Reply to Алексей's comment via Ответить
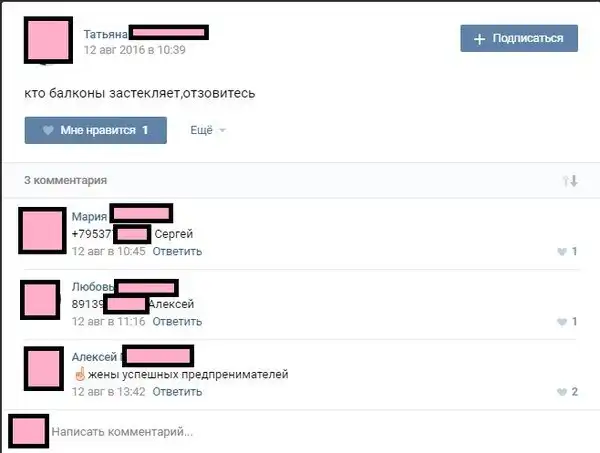Image resolution: width=600 pixels, height=453 pixels. pos(177,392)
